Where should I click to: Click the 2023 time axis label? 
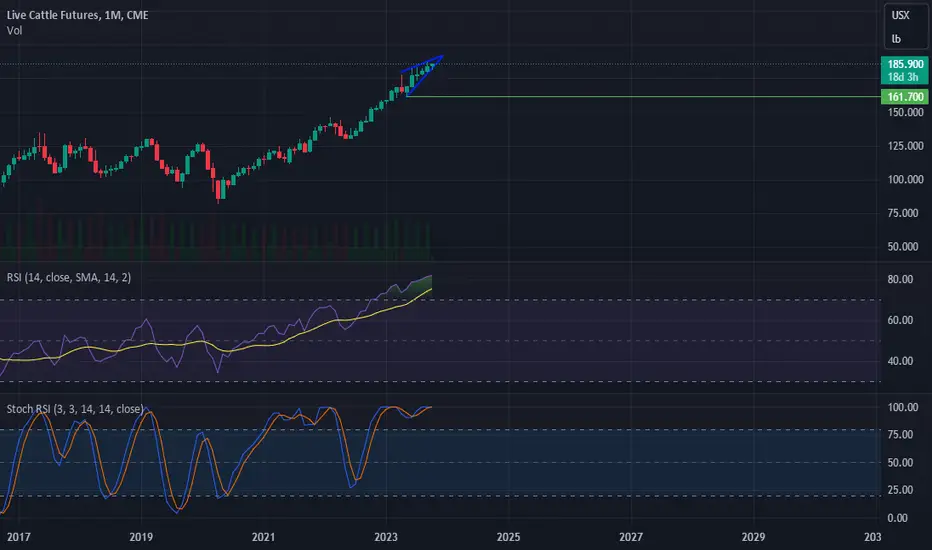pyautogui.click(x=386, y=537)
